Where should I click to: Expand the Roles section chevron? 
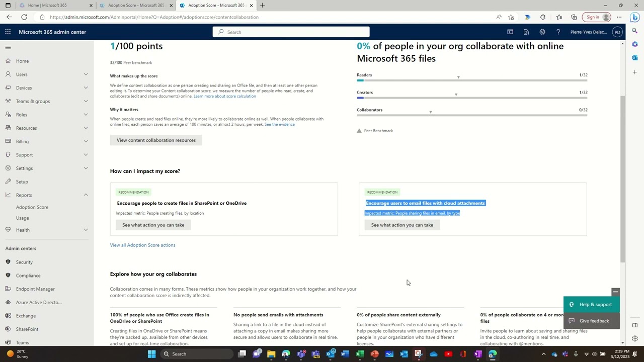point(86,115)
